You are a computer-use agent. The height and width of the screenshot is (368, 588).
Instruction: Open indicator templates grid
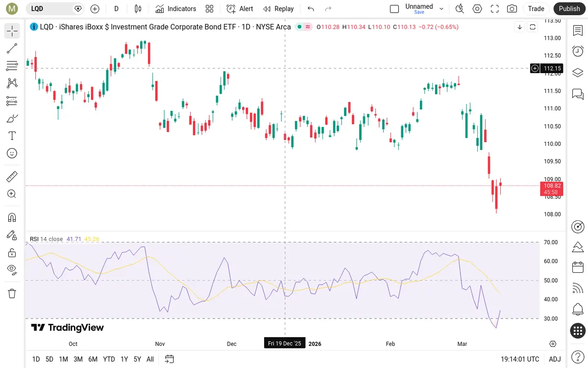(210, 9)
